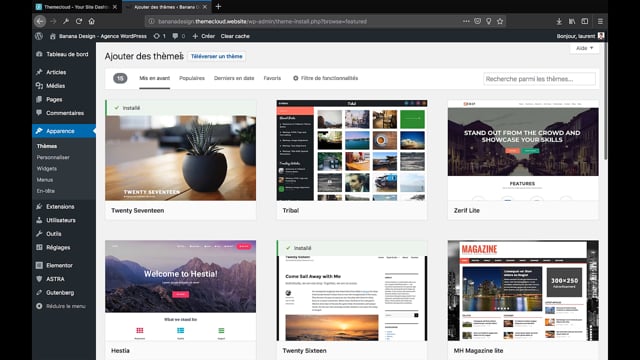Open the browser downloads arrow icon
This screenshot has height=360, width=640.
click(x=559, y=21)
